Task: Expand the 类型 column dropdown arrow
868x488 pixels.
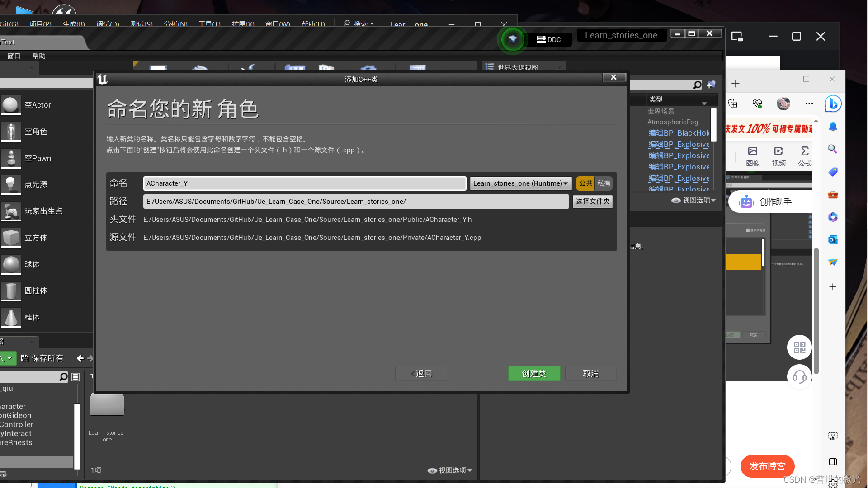Action: pos(704,103)
